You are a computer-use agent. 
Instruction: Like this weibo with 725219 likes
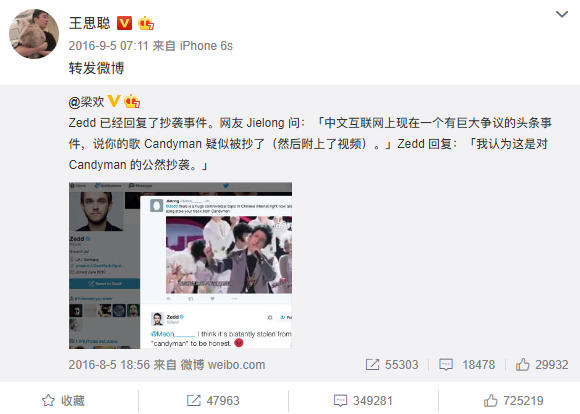[513, 401]
